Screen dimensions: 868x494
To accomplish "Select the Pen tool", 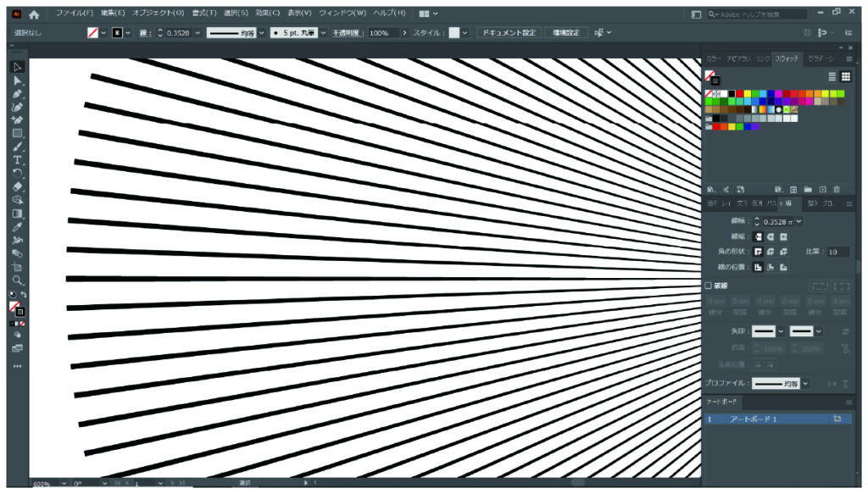I will click(x=17, y=94).
